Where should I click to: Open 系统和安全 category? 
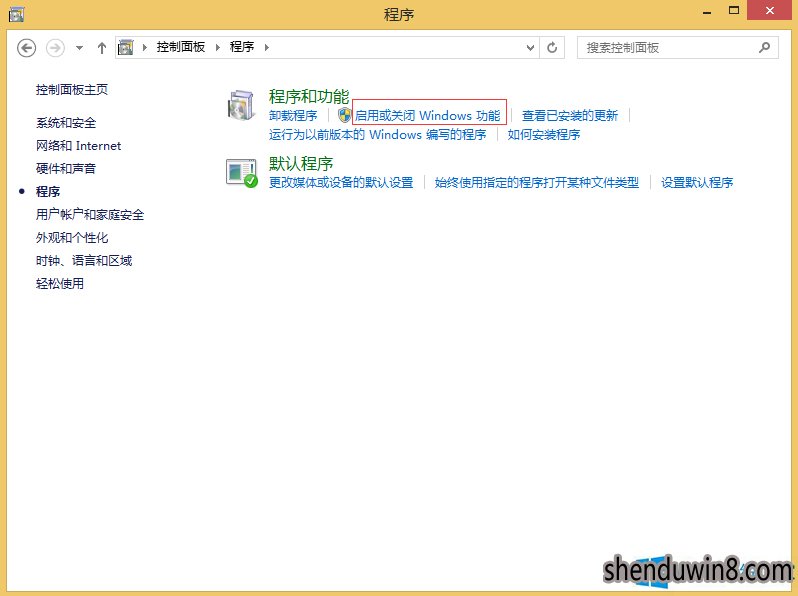[66, 123]
